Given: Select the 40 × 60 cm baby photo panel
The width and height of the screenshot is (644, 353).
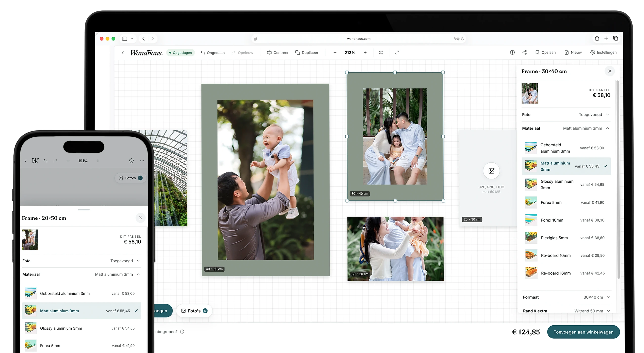Looking at the screenshot, I should (265, 180).
